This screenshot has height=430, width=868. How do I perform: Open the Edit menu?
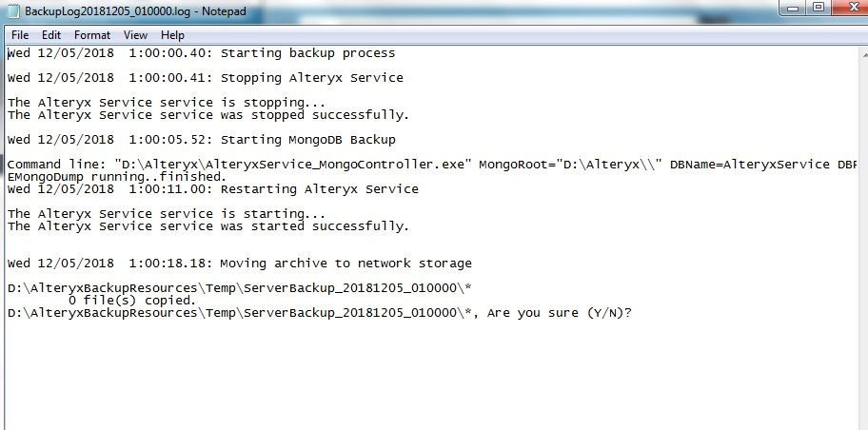(51, 35)
